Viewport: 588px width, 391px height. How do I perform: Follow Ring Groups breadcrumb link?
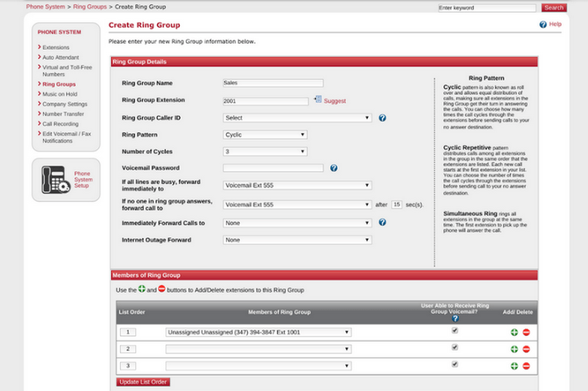point(90,7)
